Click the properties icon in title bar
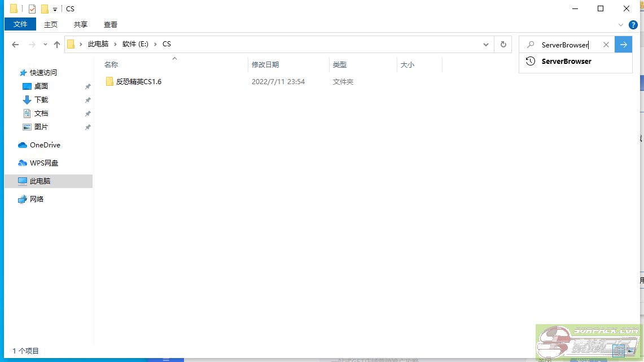The width and height of the screenshot is (644, 362). [x=32, y=9]
